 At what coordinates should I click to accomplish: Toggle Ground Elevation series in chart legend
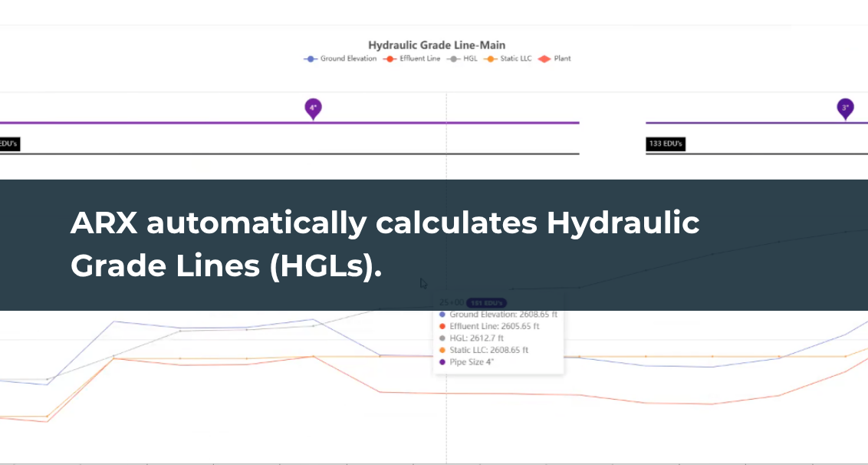(x=340, y=59)
